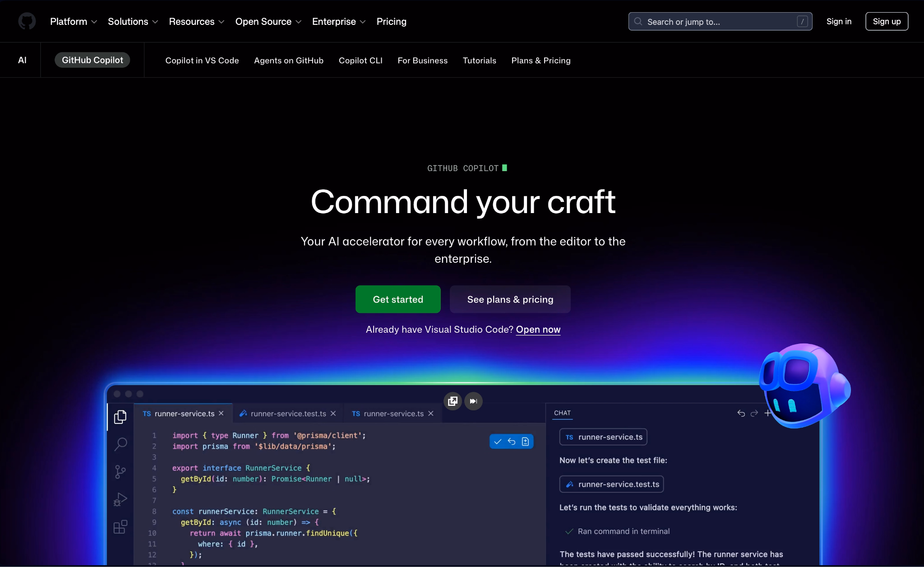Open Tutorials page
The height and width of the screenshot is (567, 924).
[479, 60]
